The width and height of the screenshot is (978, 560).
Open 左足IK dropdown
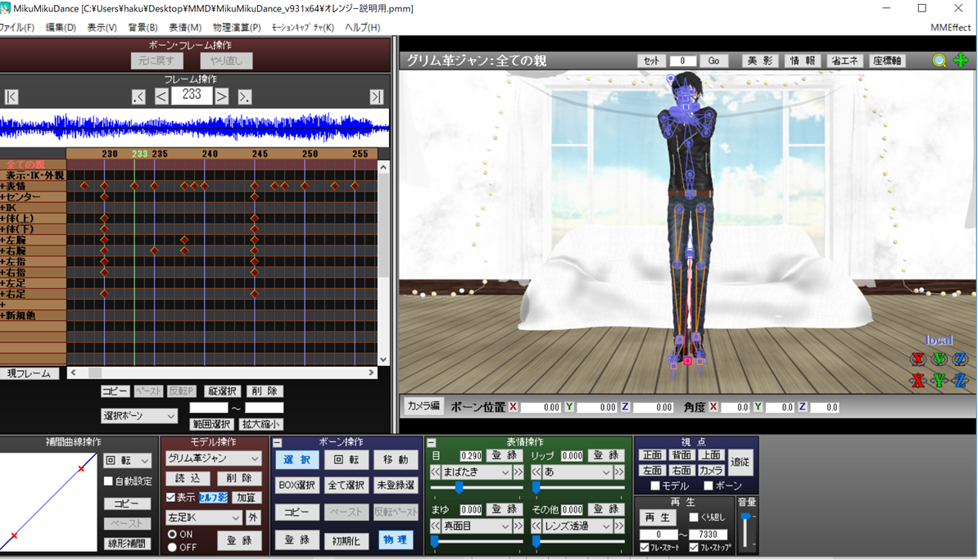(203, 517)
